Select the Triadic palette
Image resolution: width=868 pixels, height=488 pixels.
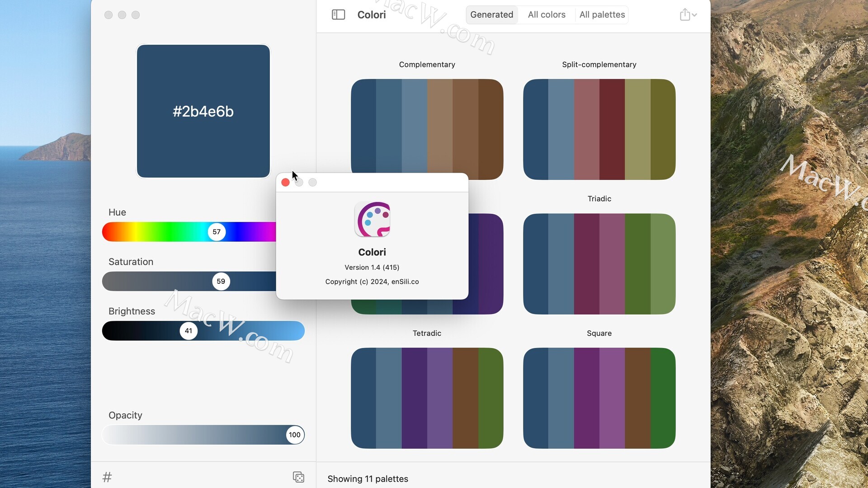pyautogui.click(x=599, y=264)
